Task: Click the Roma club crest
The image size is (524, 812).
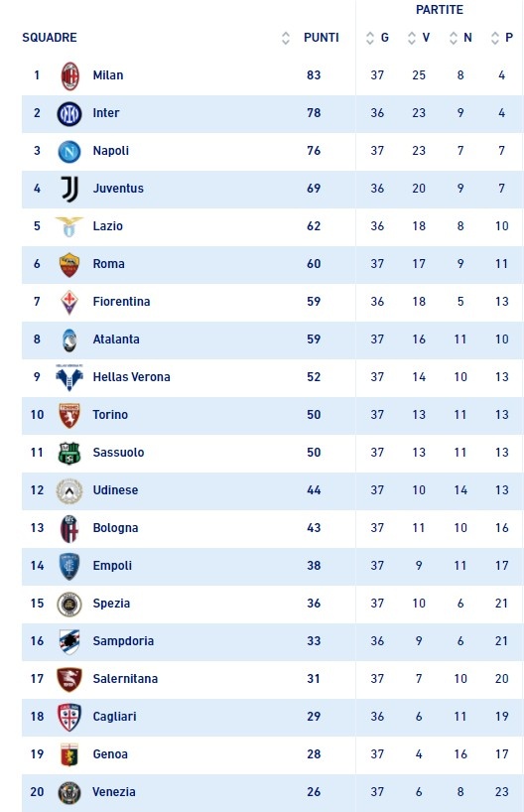Action: pyautogui.click(x=69, y=265)
